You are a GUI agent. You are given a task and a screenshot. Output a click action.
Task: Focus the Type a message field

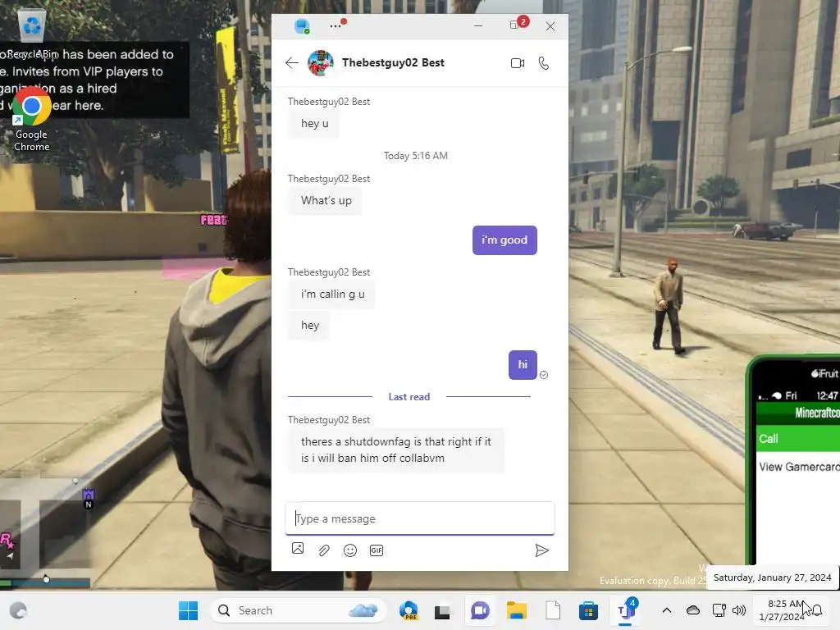click(x=419, y=518)
